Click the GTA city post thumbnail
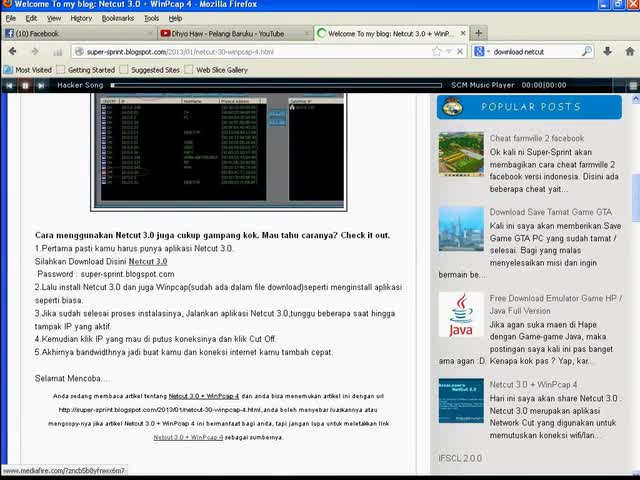 [461, 229]
